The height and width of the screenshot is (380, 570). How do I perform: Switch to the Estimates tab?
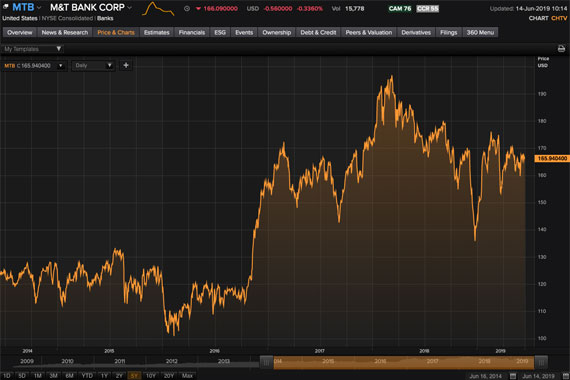(x=157, y=32)
